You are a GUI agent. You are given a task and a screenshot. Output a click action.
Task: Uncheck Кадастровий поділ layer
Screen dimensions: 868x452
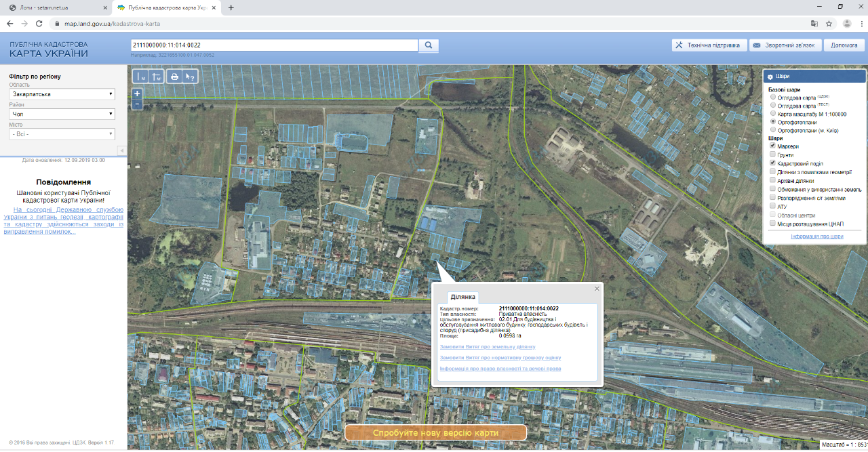point(772,163)
